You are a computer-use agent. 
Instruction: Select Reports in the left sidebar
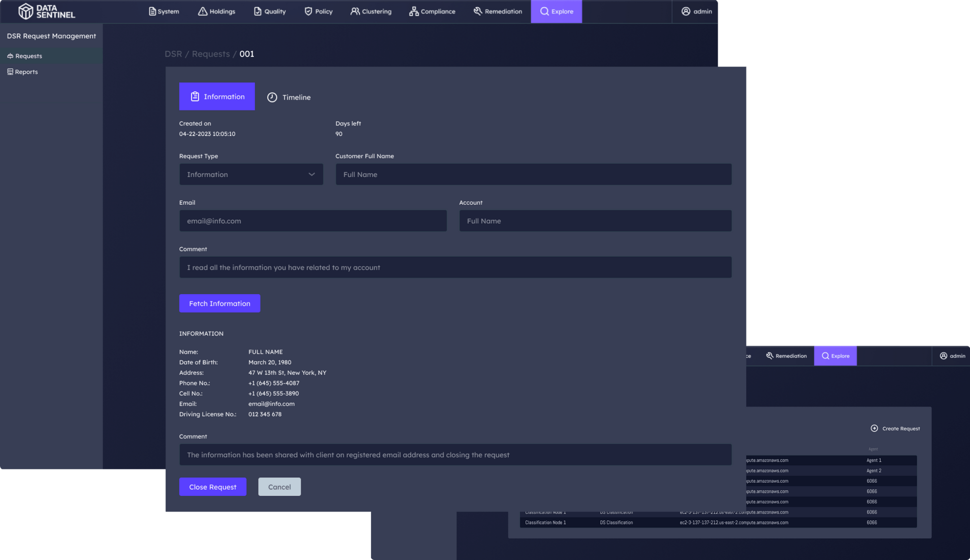(26, 71)
